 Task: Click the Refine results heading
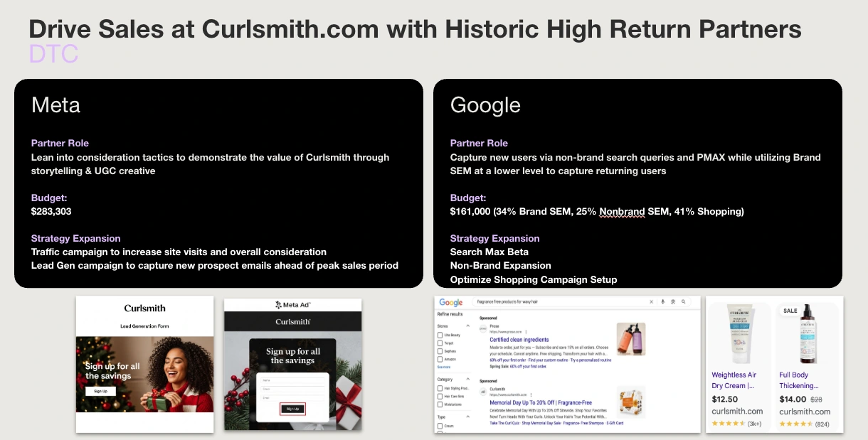click(450, 314)
